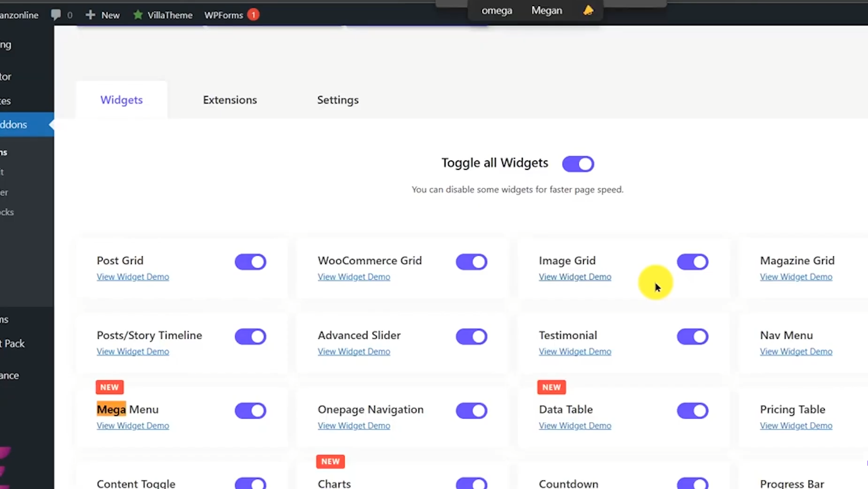Toggle the Advanced Slider widget off

point(471,336)
